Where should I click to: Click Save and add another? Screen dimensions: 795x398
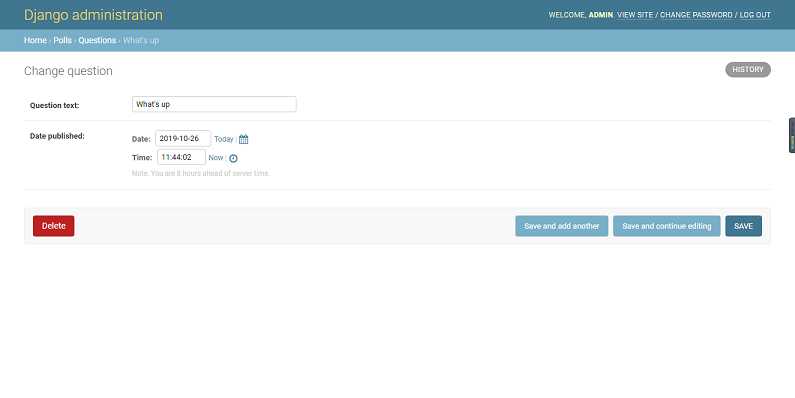[562, 226]
